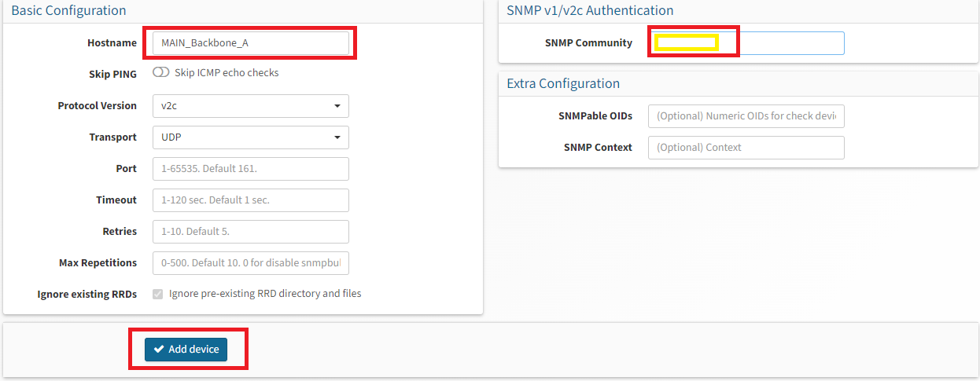Click the Retries input field
Image resolution: width=980 pixels, height=381 pixels.
(x=250, y=231)
